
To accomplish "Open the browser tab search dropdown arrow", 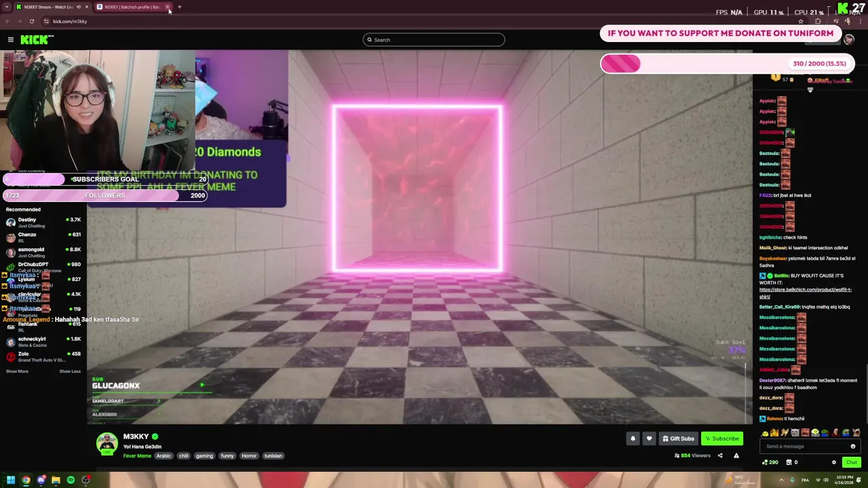I will click(x=6, y=7).
